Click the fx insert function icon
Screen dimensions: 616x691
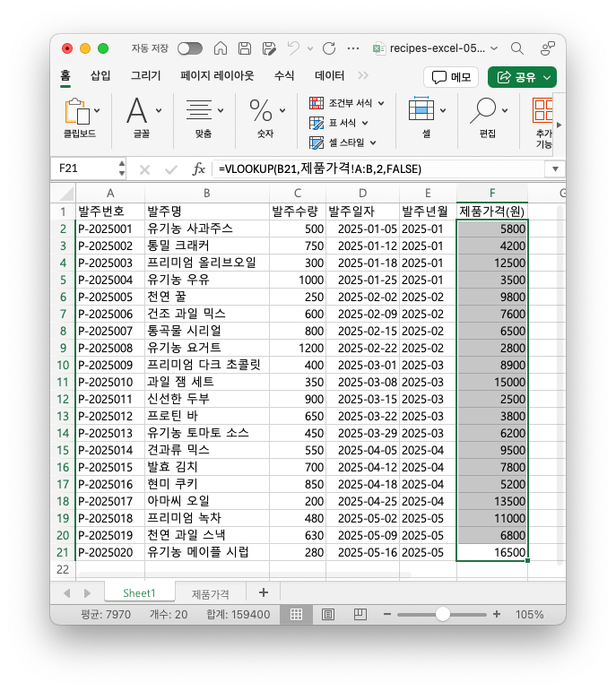click(x=200, y=168)
